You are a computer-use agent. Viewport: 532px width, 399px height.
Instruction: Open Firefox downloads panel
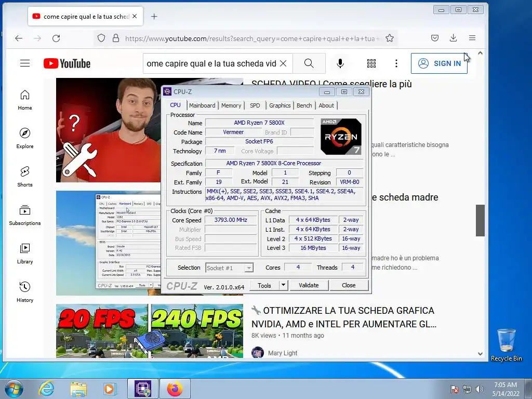click(453, 38)
